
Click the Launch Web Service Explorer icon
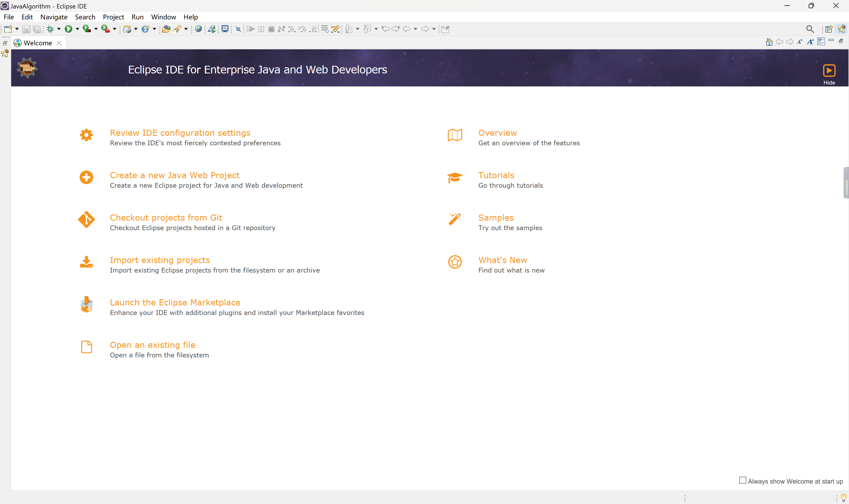(212, 29)
